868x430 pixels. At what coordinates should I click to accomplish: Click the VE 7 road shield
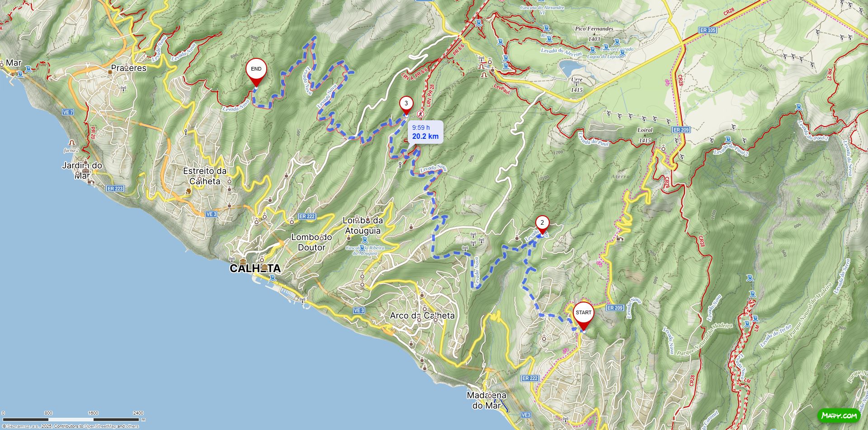point(68,112)
